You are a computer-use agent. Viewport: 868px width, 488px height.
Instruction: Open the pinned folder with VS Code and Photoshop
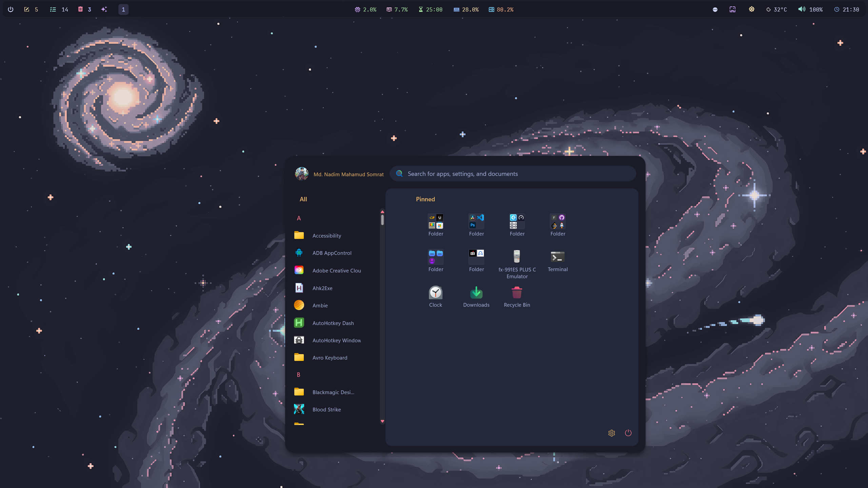(x=476, y=225)
